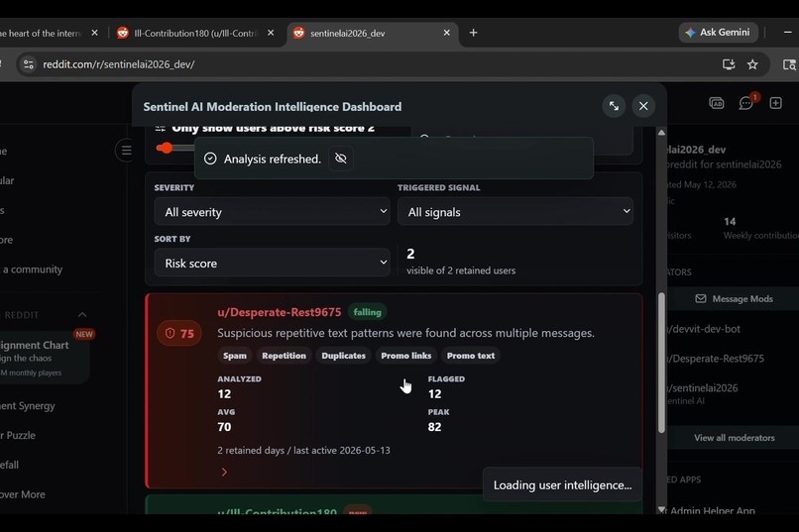Click the Reddit create post plus icon

click(775, 103)
